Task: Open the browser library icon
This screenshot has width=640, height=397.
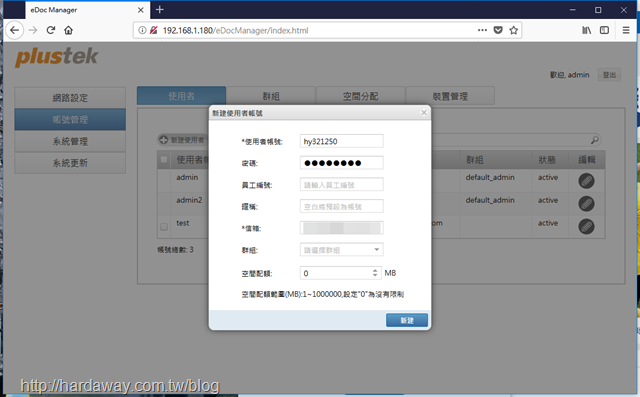Action: (587, 30)
